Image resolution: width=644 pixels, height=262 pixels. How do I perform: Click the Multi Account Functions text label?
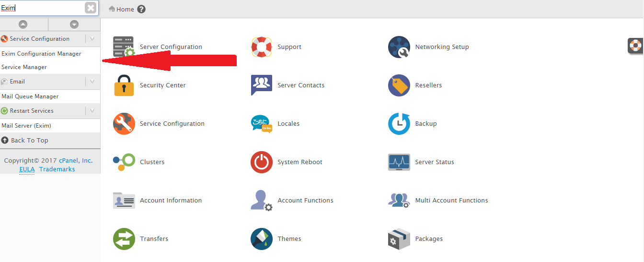[451, 201]
